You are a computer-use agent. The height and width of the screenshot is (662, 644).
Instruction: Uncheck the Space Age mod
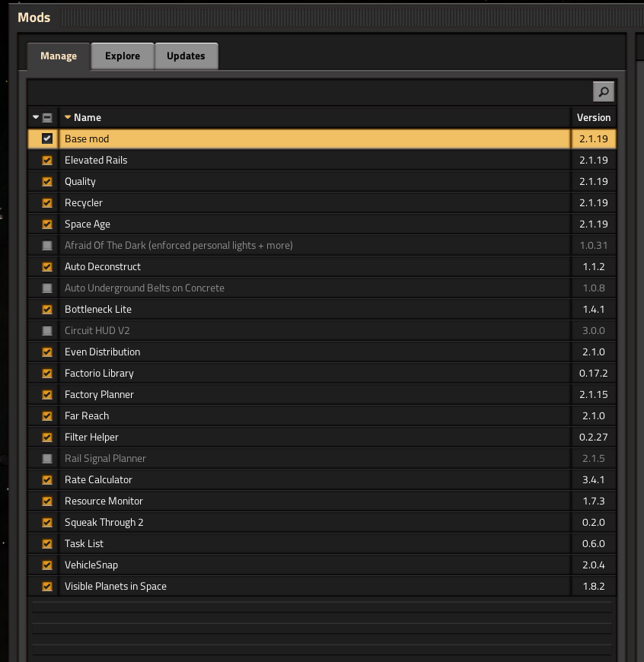47,224
